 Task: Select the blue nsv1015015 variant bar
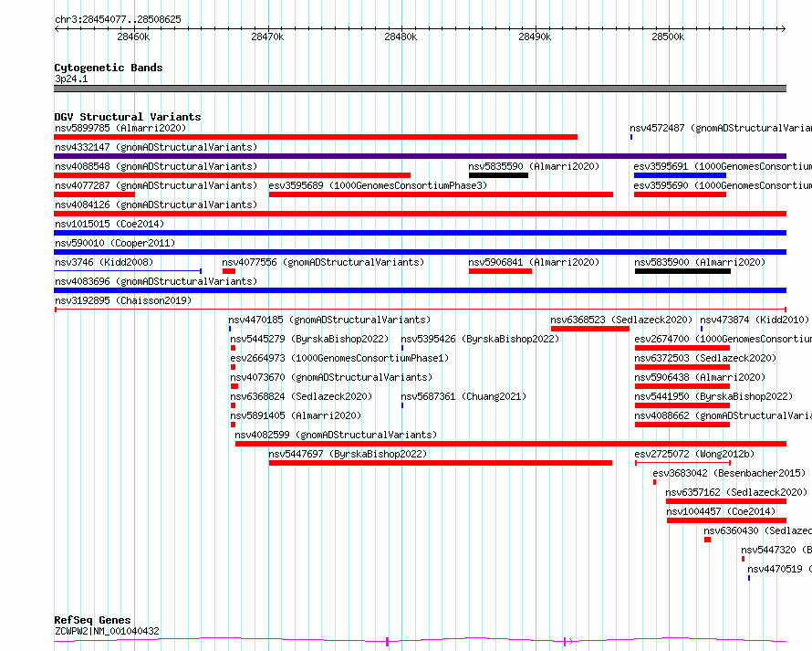[x=420, y=233]
